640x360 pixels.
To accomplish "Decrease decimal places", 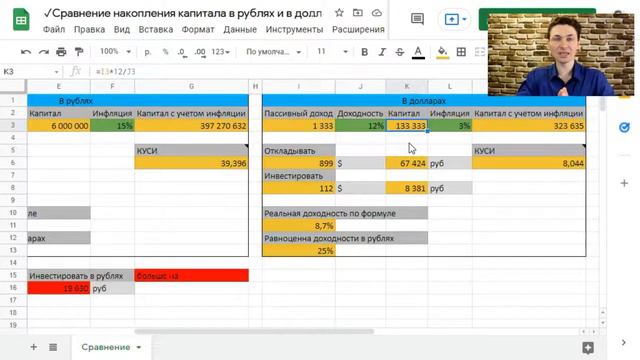I will (x=182, y=52).
